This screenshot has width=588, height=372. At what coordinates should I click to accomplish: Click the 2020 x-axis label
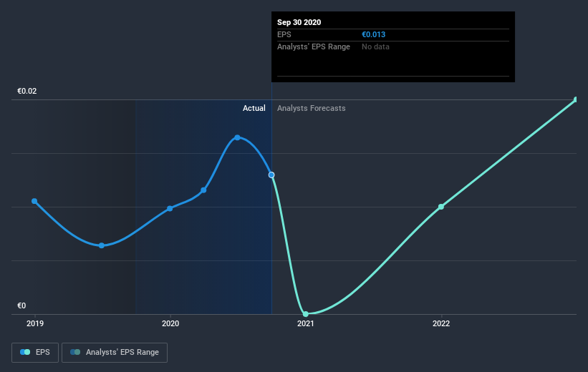tap(170, 323)
